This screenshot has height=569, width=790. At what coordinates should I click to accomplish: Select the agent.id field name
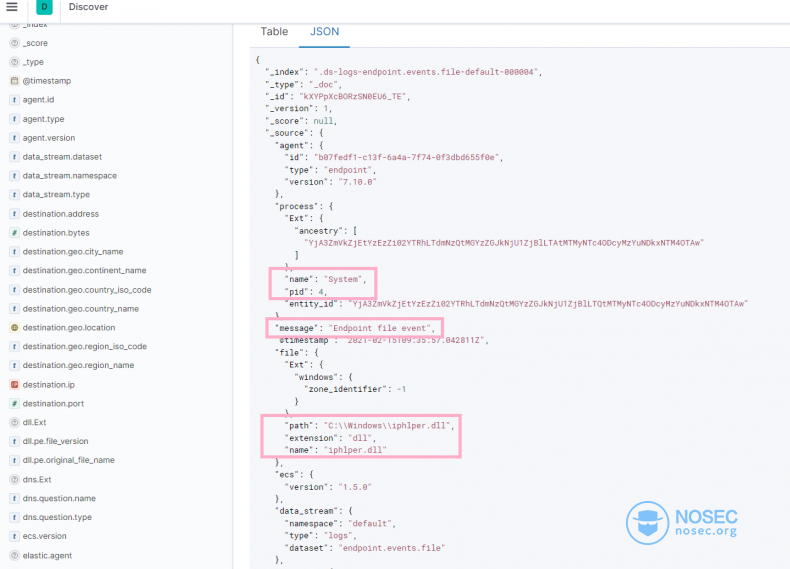[38, 100]
